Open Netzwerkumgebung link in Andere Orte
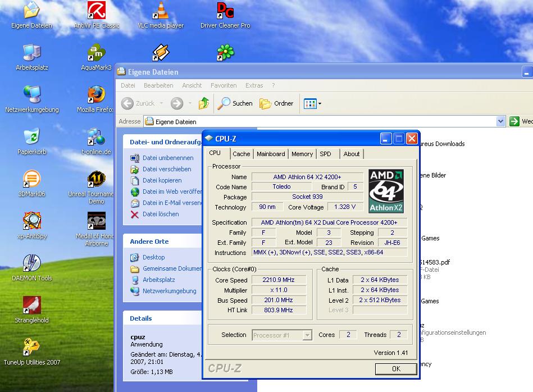 pyautogui.click(x=163, y=291)
